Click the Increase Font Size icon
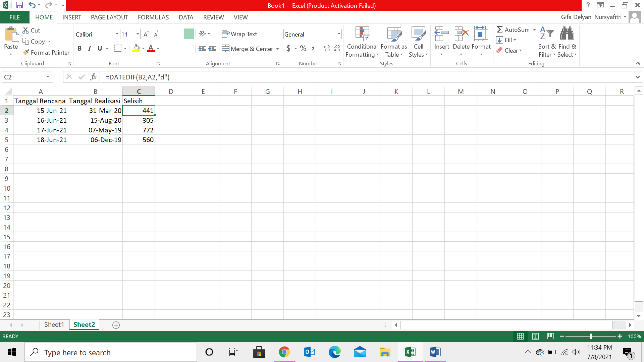The image size is (644, 362). pyautogui.click(x=146, y=34)
